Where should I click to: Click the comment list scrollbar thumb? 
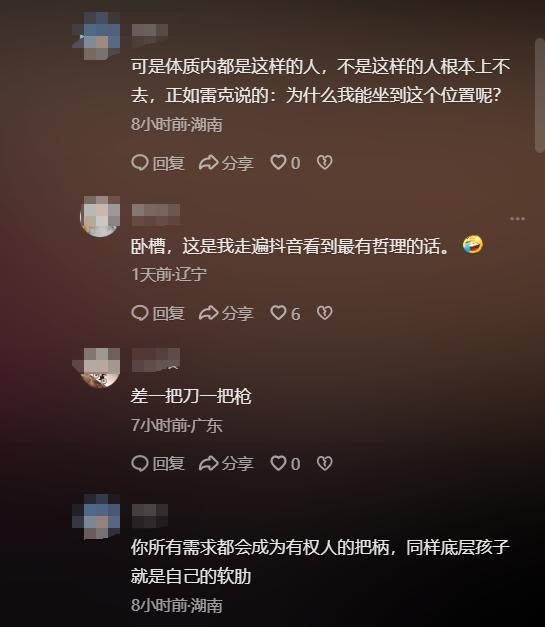point(539,96)
